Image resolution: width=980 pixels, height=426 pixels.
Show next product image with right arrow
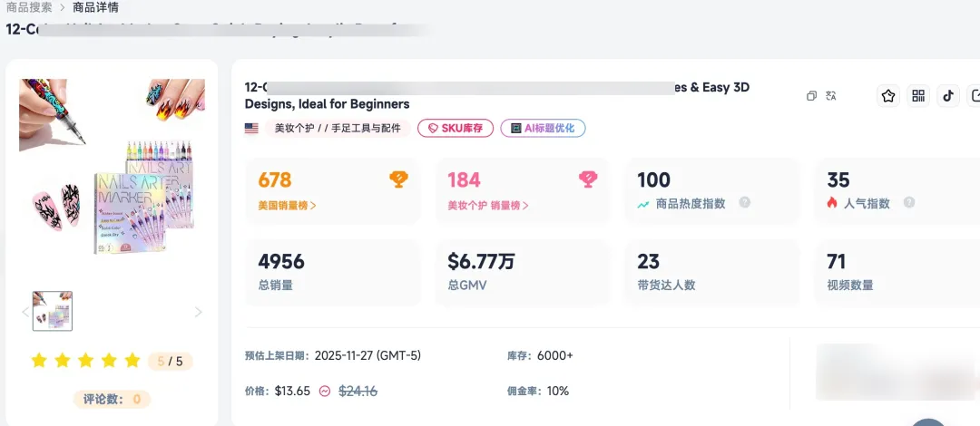point(198,312)
